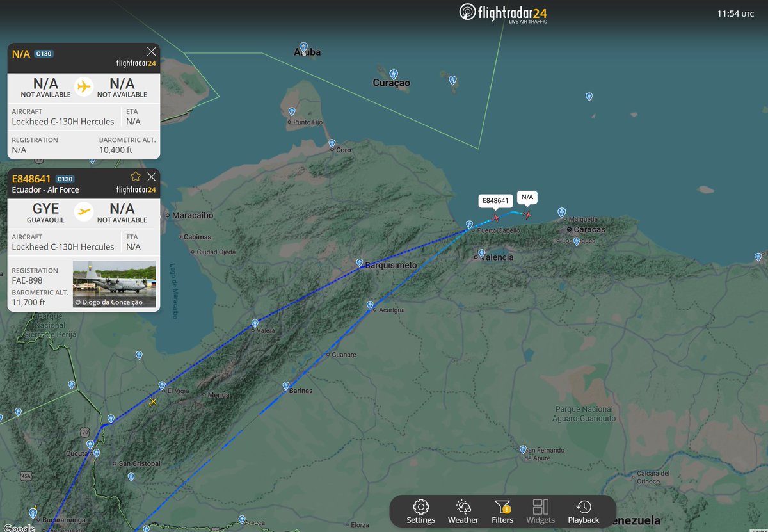Viewport: 768px width, 532px height.
Task: Click the N/A map callout label
Action: [x=527, y=197]
